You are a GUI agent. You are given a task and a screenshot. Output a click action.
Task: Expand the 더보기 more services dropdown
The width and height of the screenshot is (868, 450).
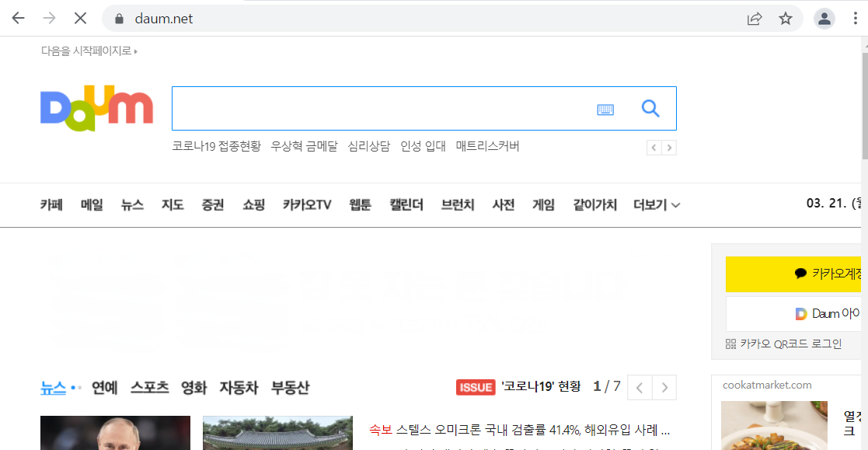(657, 205)
